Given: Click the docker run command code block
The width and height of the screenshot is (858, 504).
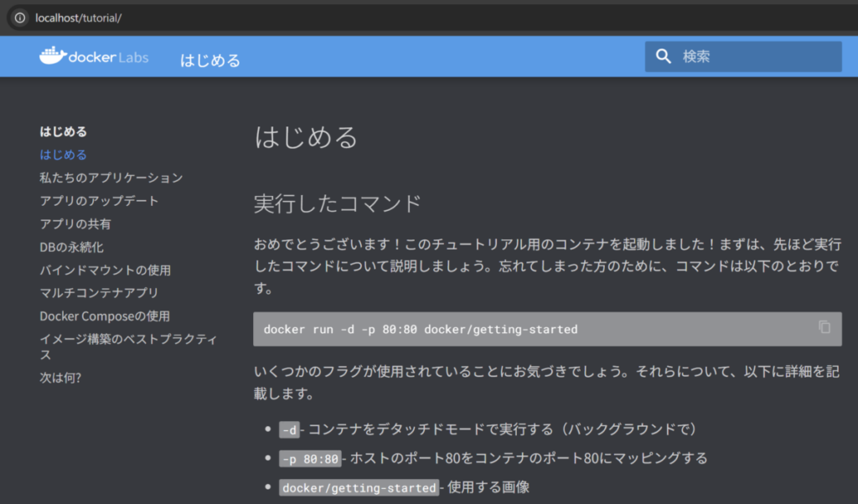Looking at the screenshot, I should click(x=503, y=329).
